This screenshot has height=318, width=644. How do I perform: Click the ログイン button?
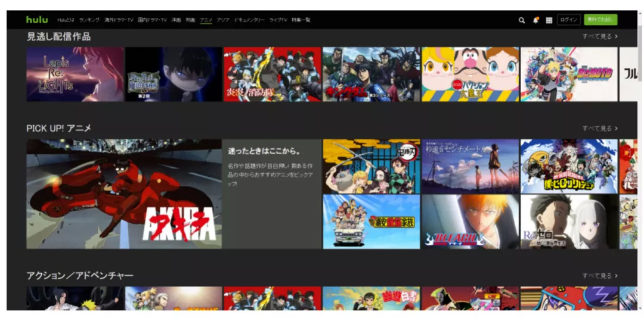[x=568, y=20]
